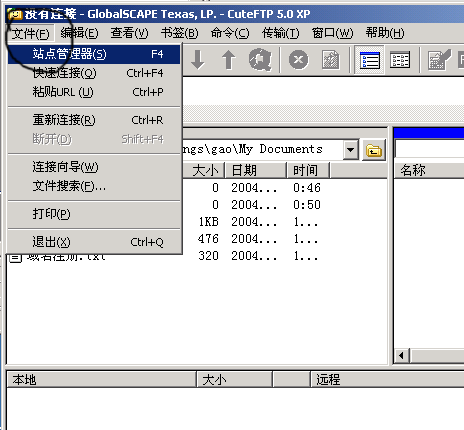Screen dimensions: 464x430
Task: Click the queue 大小 column header
Action: tap(235, 380)
